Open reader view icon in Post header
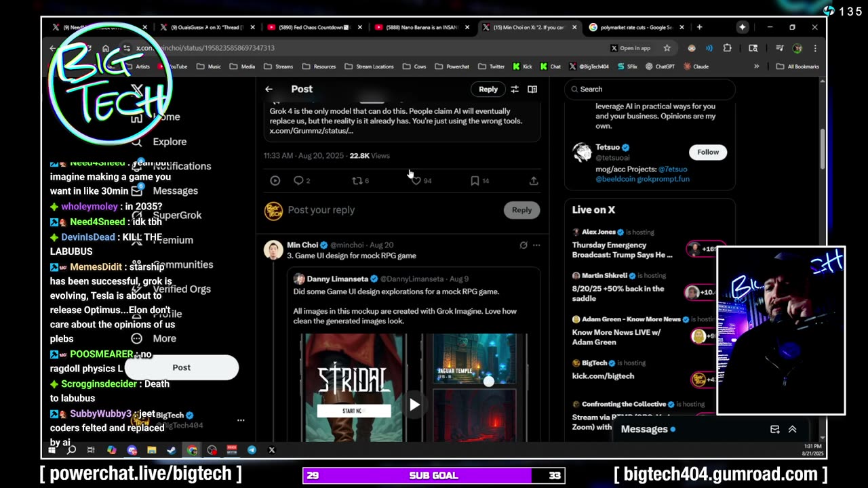The height and width of the screenshot is (488, 868). point(532,89)
